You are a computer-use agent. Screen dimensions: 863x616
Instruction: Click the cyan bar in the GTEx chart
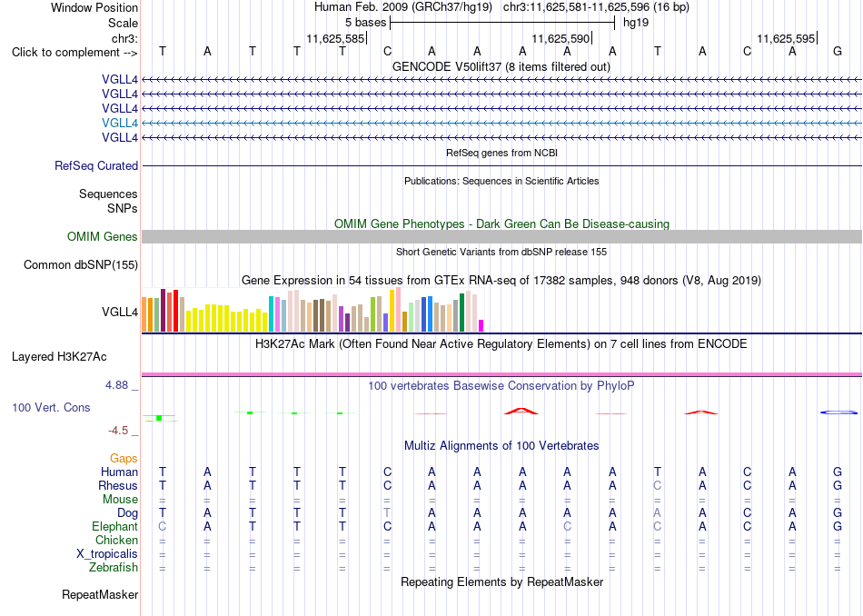[x=271, y=313]
